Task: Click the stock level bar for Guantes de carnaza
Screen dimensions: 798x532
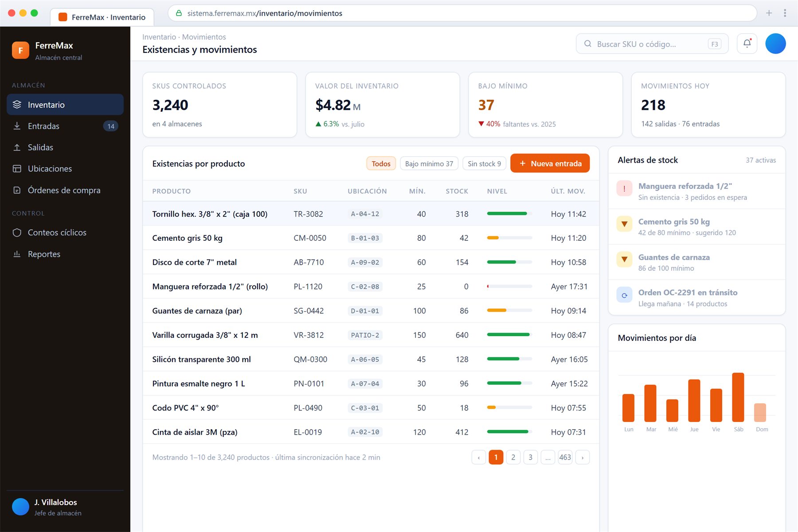Action: [x=509, y=310]
